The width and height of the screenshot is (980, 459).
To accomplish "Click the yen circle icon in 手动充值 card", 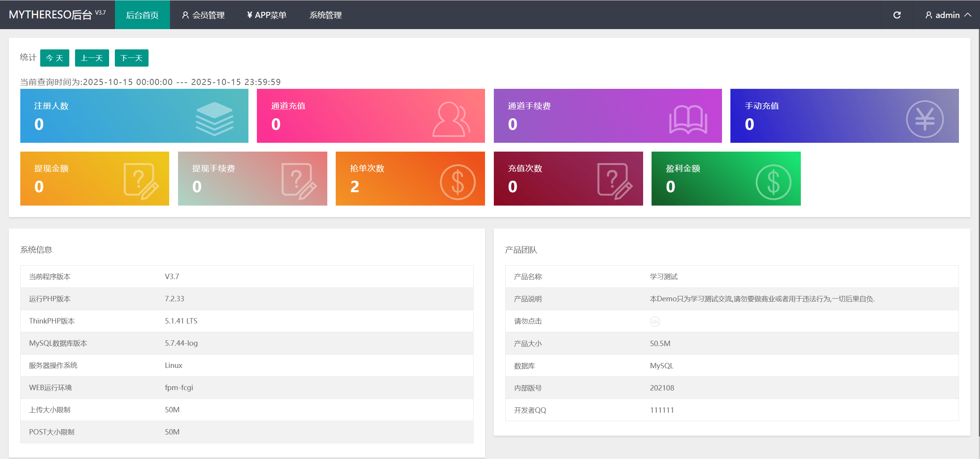I will (924, 119).
